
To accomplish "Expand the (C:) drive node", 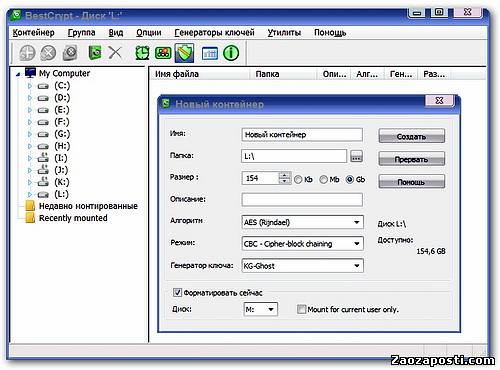I will coord(30,86).
